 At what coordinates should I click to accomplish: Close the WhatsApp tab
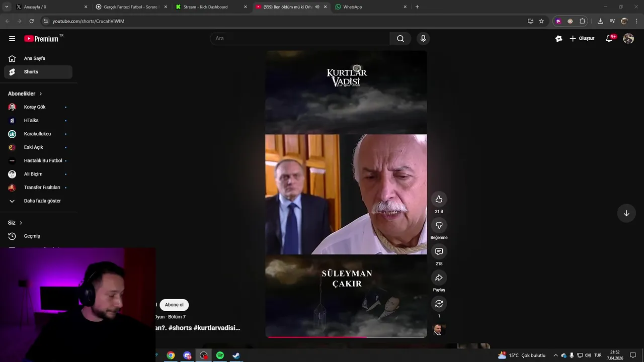[405, 7]
